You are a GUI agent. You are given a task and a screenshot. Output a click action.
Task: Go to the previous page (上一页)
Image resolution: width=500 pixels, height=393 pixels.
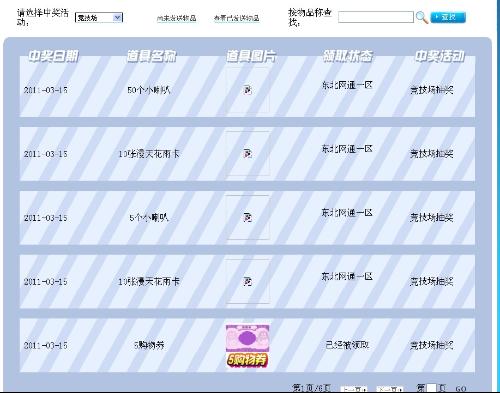pos(354,389)
